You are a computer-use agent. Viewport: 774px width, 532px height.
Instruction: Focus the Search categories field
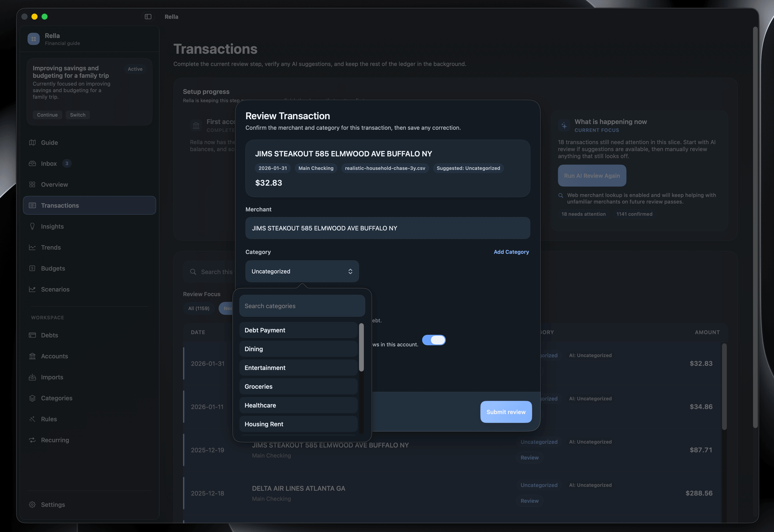[302, 306]
